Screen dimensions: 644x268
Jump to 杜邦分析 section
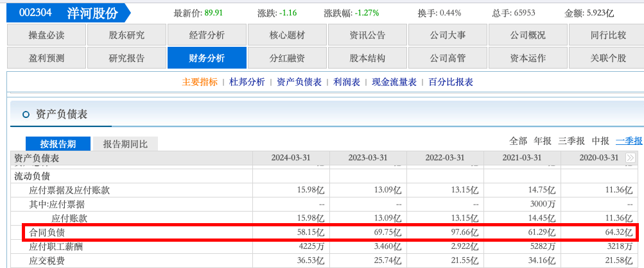click(247, 82)
